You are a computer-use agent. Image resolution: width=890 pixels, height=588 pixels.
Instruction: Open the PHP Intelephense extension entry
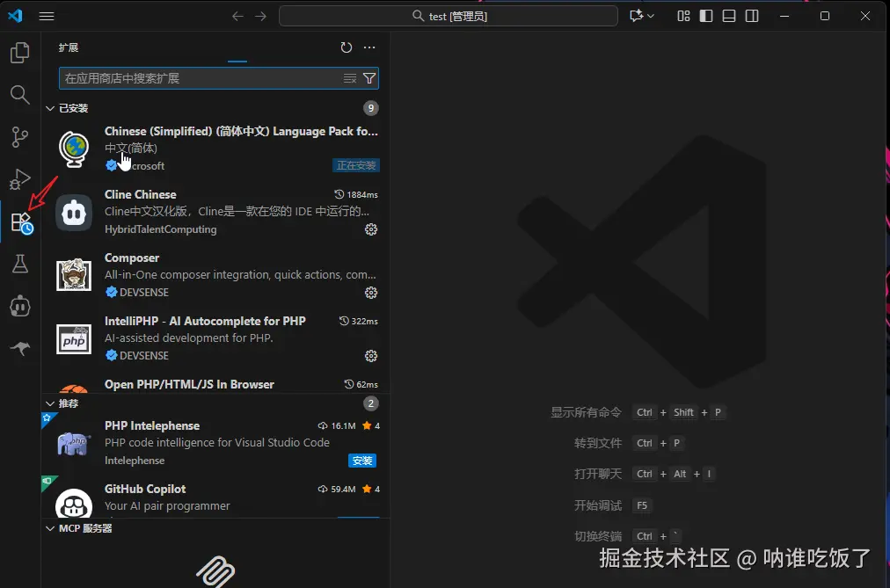pyautogui.click(x=215, y=443)
